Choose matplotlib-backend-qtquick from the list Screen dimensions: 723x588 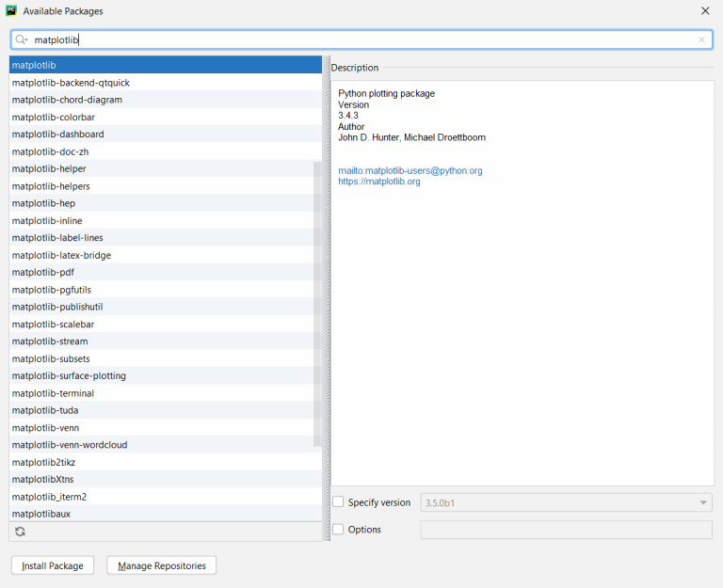[x=71, y=83]
